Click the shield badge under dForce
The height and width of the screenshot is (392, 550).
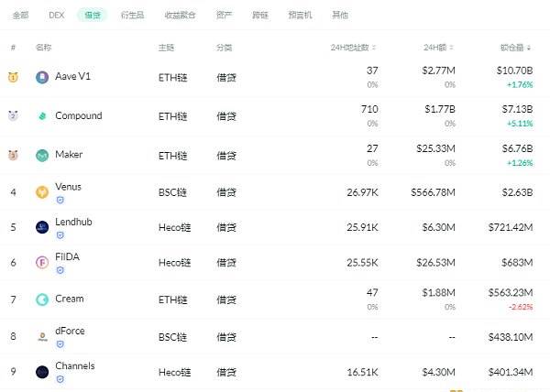click(x=60, y=344)
